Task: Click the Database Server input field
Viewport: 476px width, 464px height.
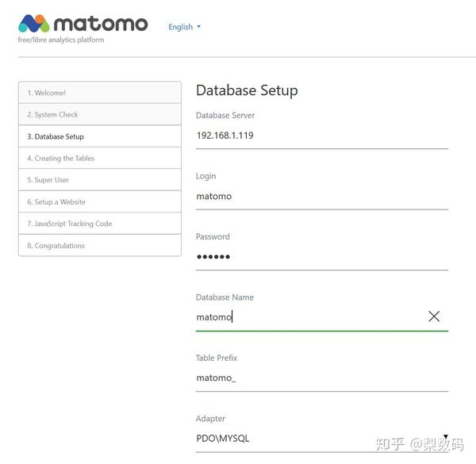Action: [x=321, y=136]
